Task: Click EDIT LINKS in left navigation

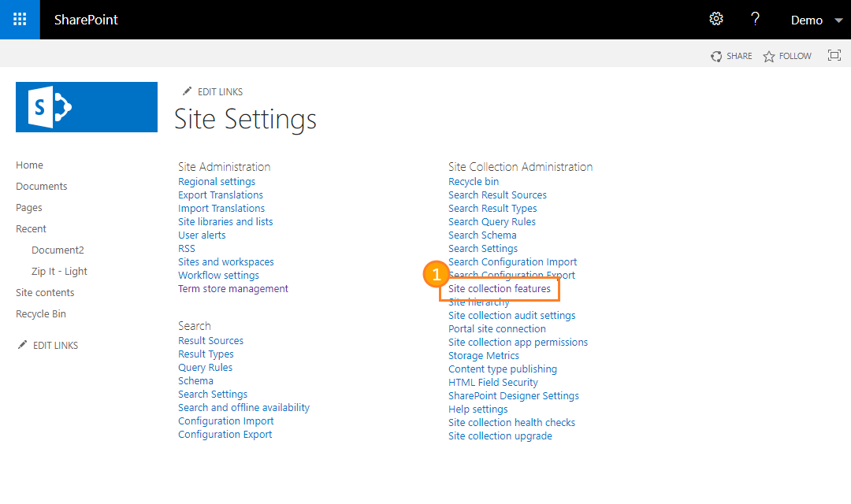Action: (x=48, y=345)
